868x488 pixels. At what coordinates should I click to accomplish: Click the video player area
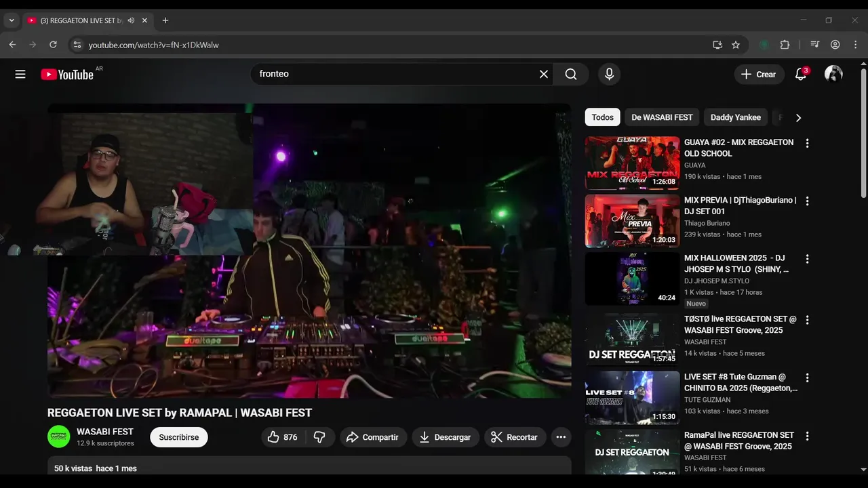pyautogui.click(x=309, y=251)
